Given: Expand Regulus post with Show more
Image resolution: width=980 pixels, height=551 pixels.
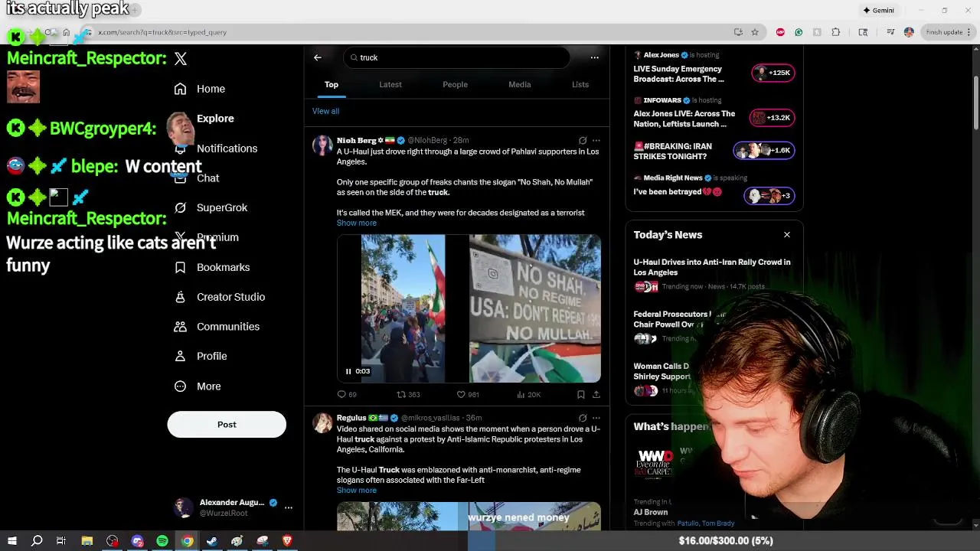Looking at the screenshot, I should tap(357, 491).
